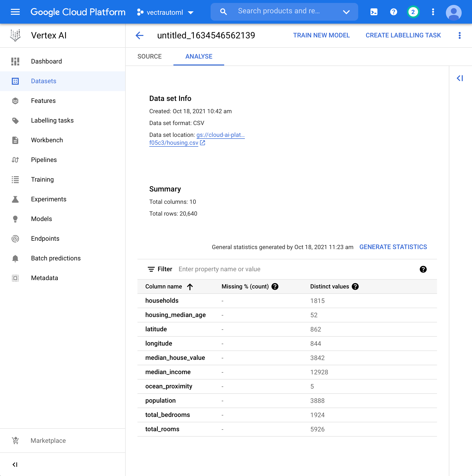Switch to the SOURCE tab
This screenshot has width=472, height=476.
150,56
